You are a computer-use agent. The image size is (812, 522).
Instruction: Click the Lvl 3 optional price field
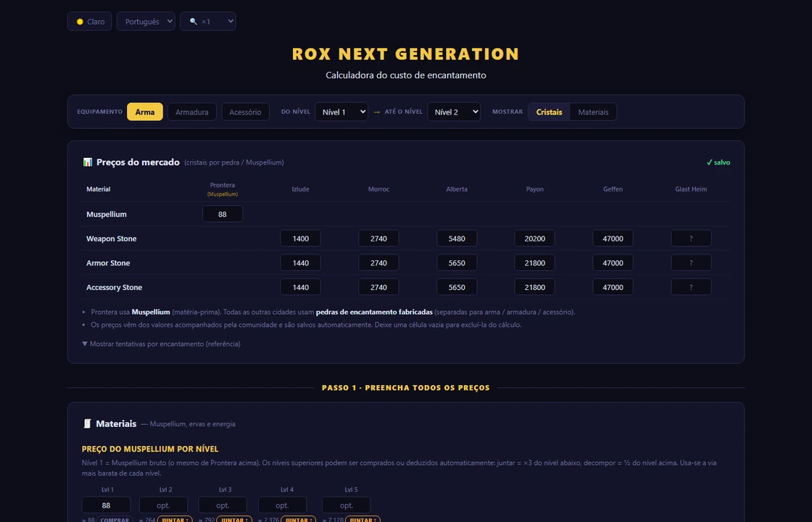pos(223,505)
